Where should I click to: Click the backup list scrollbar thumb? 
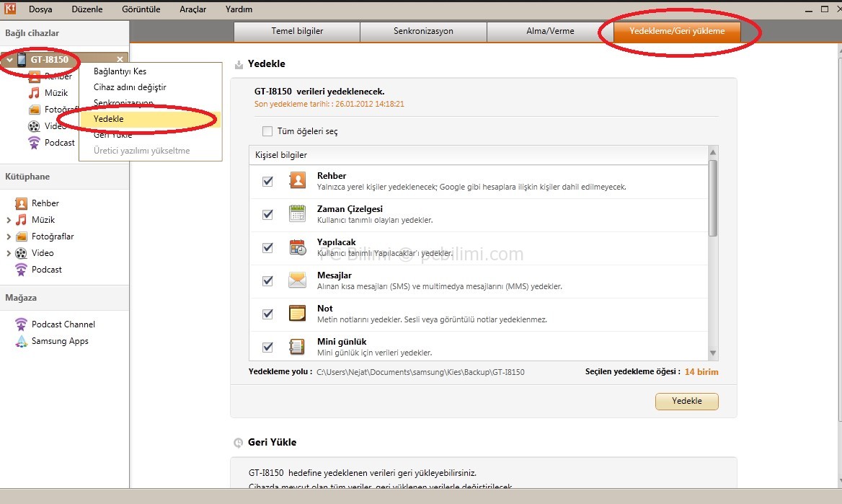[713, 198]
